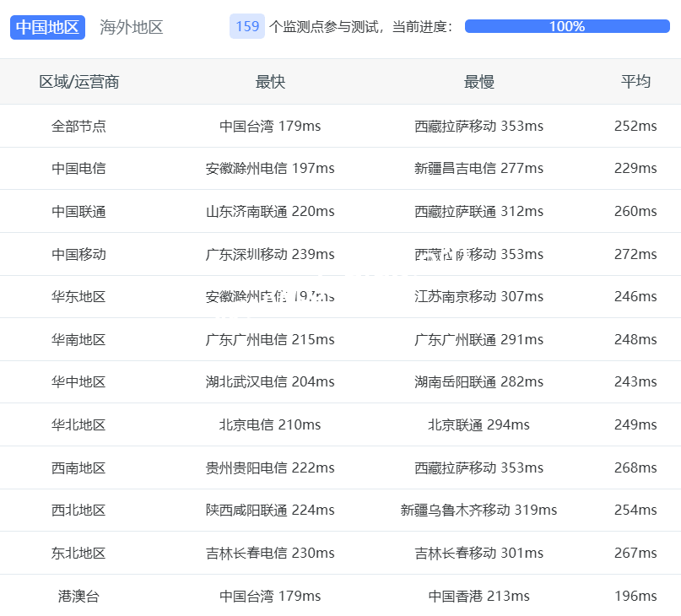Switch to the 中国地区 tab
The image size is (681, 616).
[x=47, y=27]
